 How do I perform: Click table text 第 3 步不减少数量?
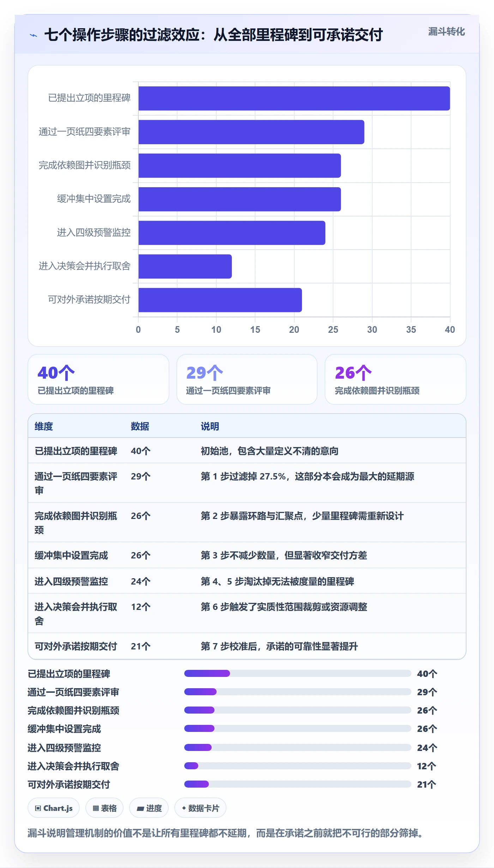pyautogui.click(x=238, y=555)
